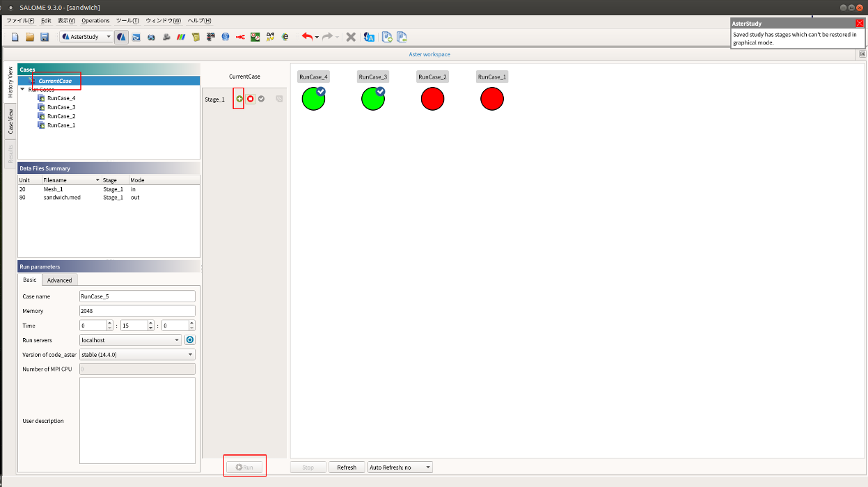Click the Refresh button
The image size is (868, 487).
pos(347,468)
